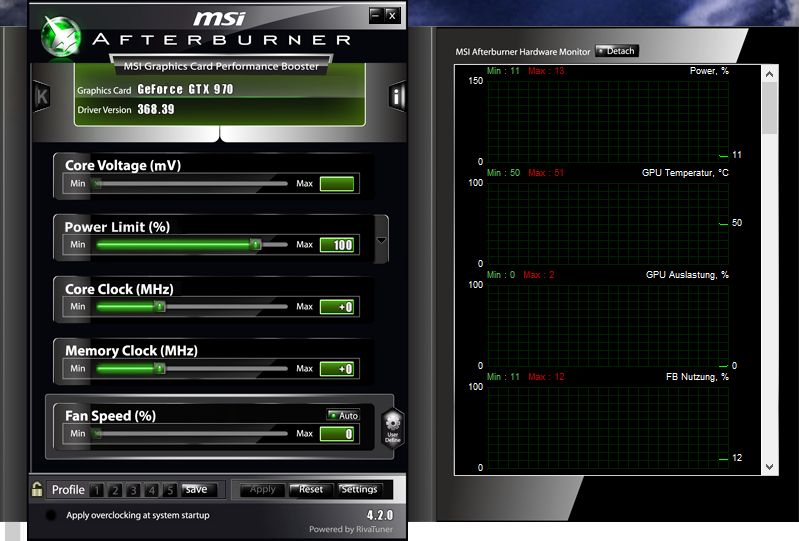The height and width of the screenshot is (541, 799).
Task: Click the Memory Clock (MHz) label
Action: 131,351
